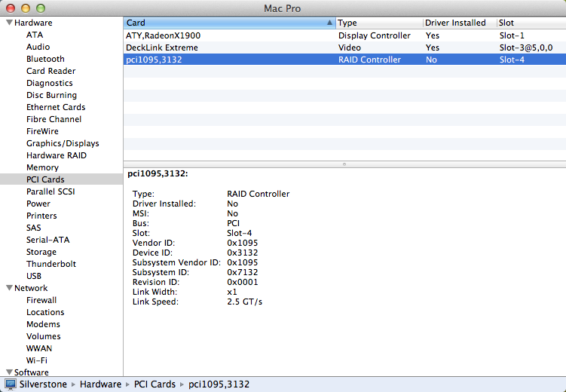566x392 pixels.
Task: Click the Slot-3@5,0,0 cell
Action: (526, 47)
